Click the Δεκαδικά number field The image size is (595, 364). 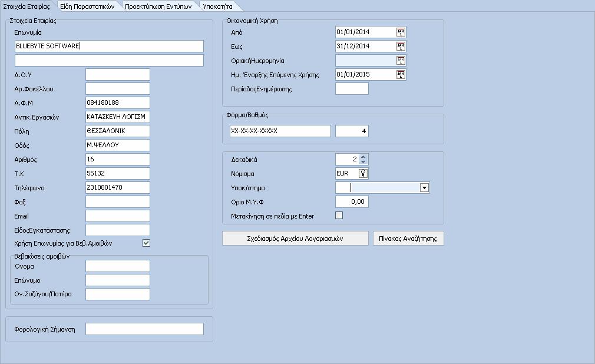pyautogui.click(x=347, y=160)
